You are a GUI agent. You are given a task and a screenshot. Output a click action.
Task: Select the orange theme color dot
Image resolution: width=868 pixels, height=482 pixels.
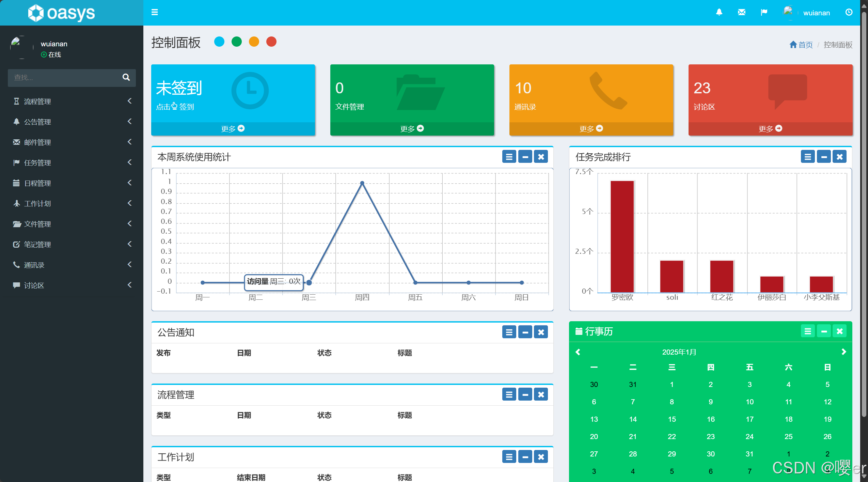(254, 42)
